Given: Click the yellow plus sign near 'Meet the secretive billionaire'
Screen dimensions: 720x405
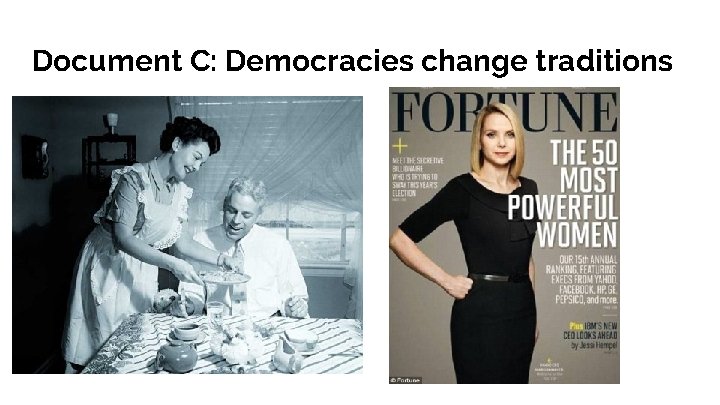Looking at the screenshot, I should 399,146.
